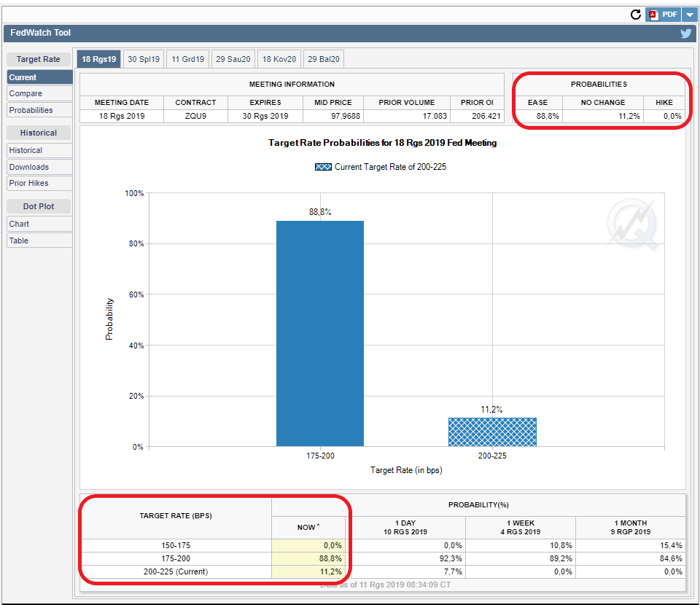Open Probabilities in the sidebar
This screenshot has width=700, height=605.
pos(39,110)
